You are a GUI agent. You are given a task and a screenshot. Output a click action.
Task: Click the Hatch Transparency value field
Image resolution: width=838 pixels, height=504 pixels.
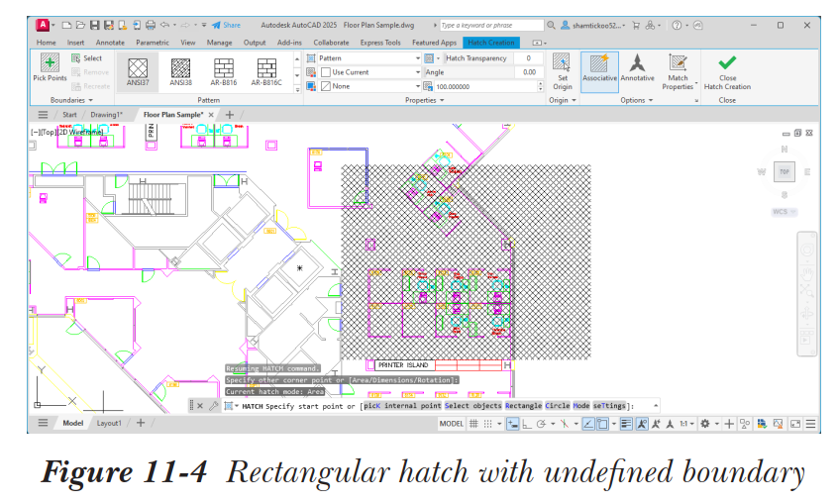click(528, 58)
